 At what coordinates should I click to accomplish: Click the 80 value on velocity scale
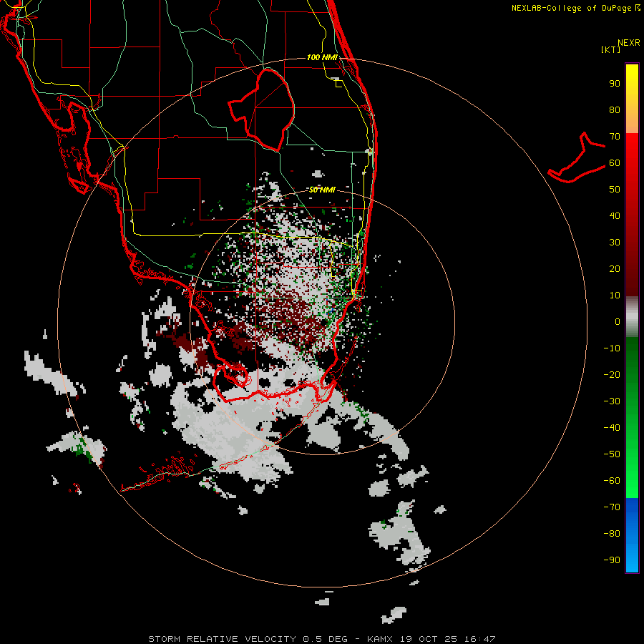[615, 110]
